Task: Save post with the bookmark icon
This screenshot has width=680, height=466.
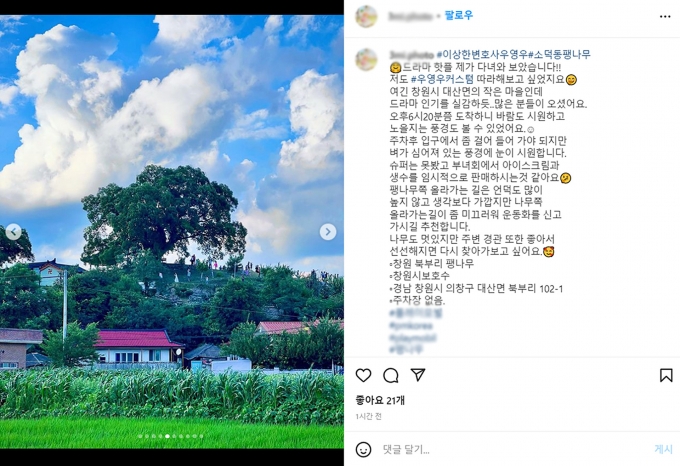Action: [666, 375]
